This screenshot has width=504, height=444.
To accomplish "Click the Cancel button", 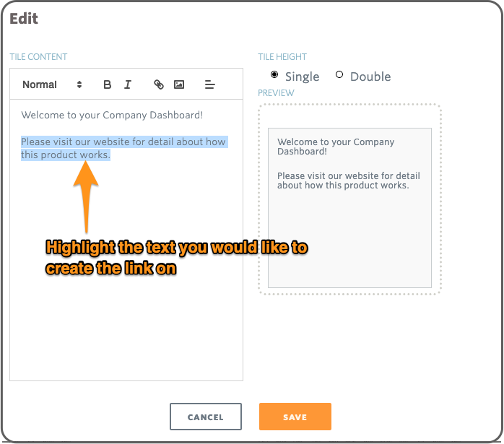I will [x=206, y=417].
